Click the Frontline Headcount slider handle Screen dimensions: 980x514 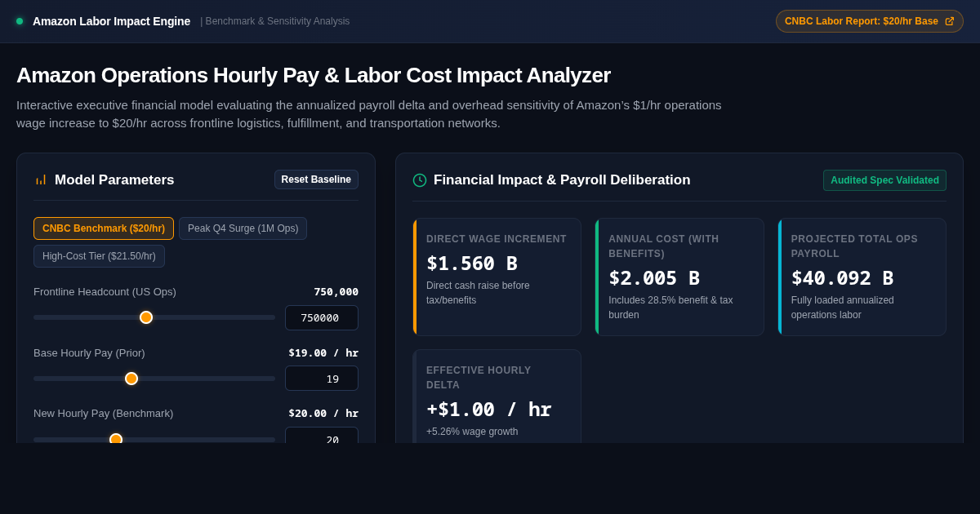(x=146, y=317)
